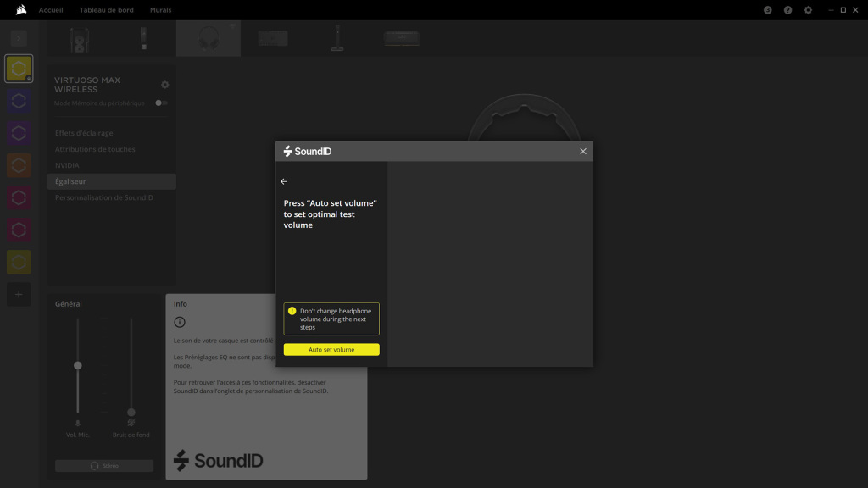Click the Auto set volume button

(x=331, y=350)
